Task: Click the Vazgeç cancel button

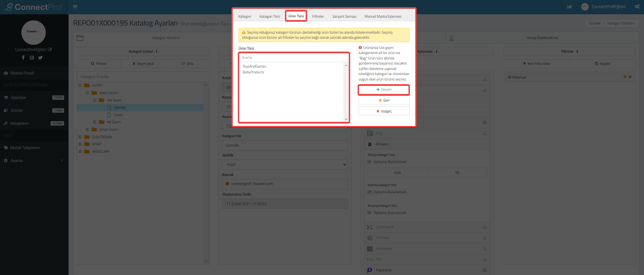Action: 384,111
